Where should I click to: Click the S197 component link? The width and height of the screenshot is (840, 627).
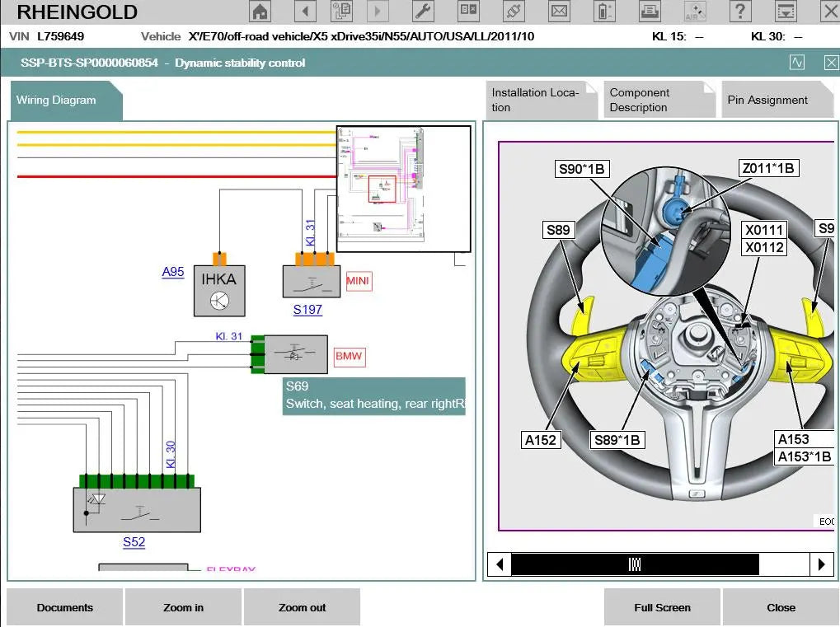[307, 310]
